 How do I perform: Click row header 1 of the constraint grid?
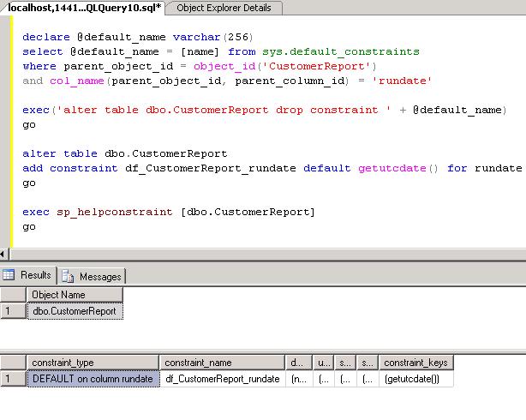tap(12, 379)
